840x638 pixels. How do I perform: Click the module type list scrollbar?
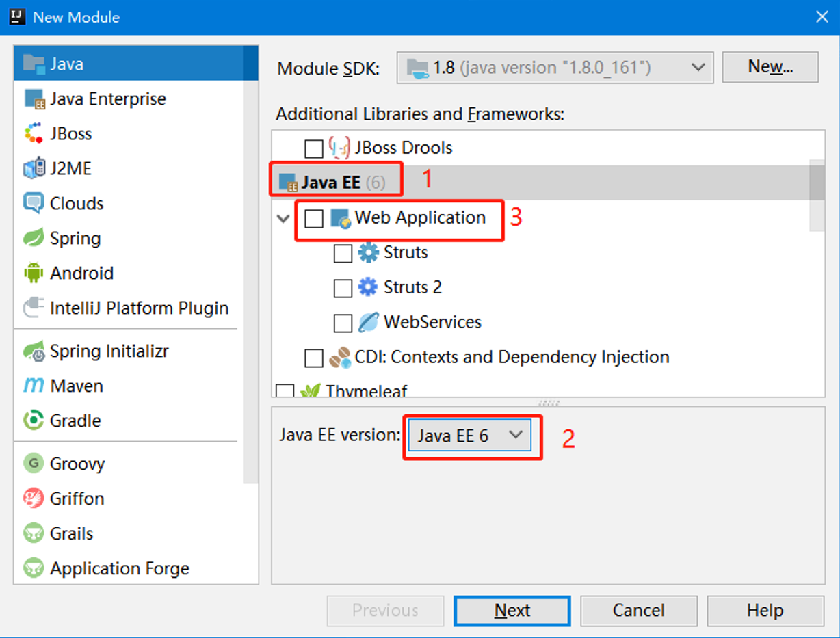251,263
